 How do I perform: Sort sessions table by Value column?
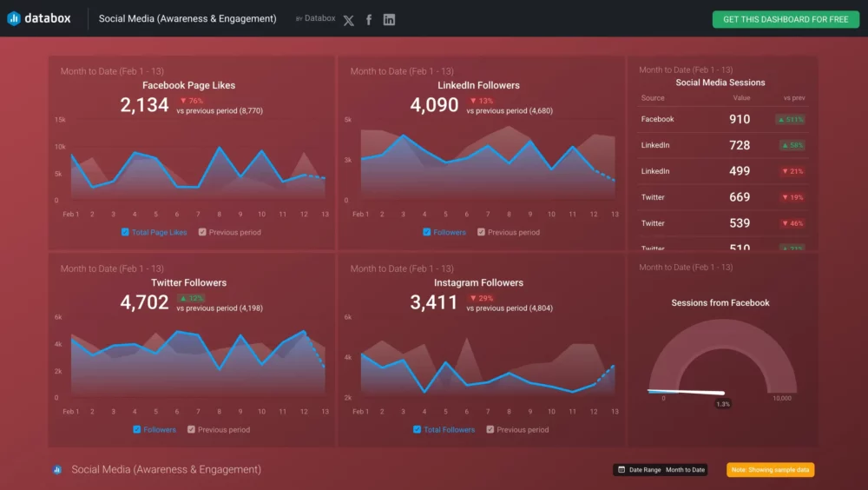pos(740,98)
